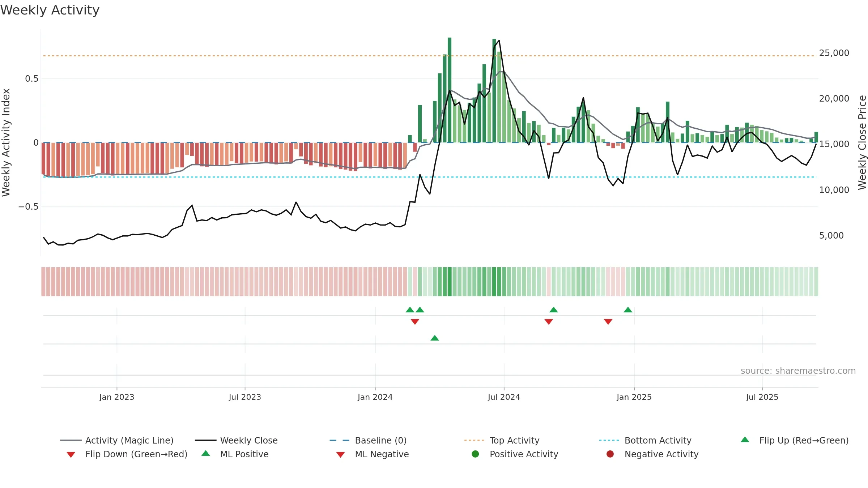Toggle the Weekly Close legend entry
This screenshot has width=868, height=488.
[x=236, y=440]
